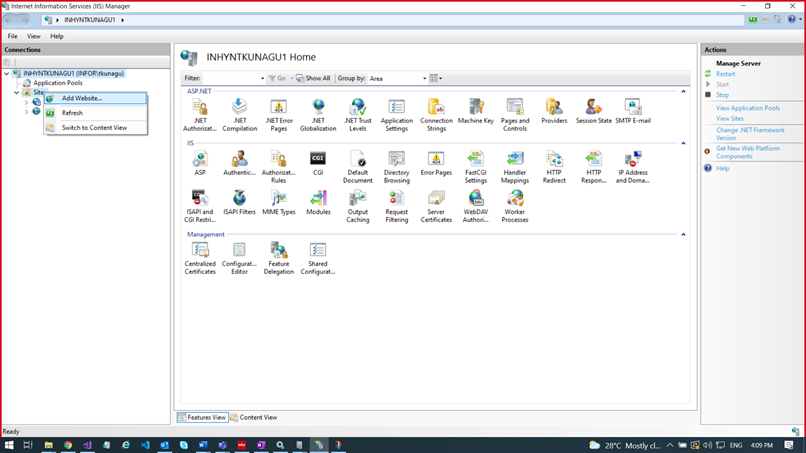Viewport: 806px width, 453px height.
Task: Collapse the Management section group
Action: 683,235
